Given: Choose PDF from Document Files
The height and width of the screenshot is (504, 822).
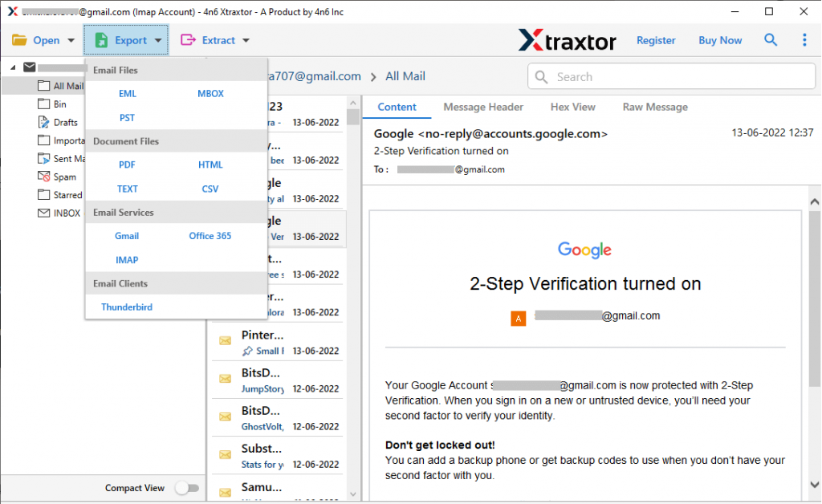Looking at the screenshot, I should [127, 165].
